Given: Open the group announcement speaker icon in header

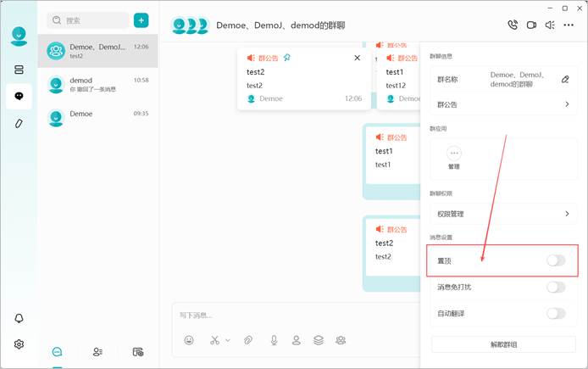Looking at the screenshot, I should point(550,25).
